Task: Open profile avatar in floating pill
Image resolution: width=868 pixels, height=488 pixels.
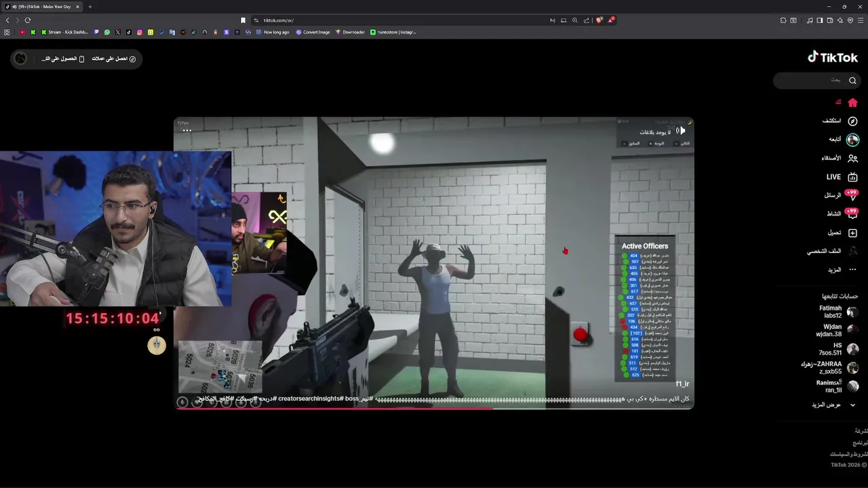Action: coord(20,58)
